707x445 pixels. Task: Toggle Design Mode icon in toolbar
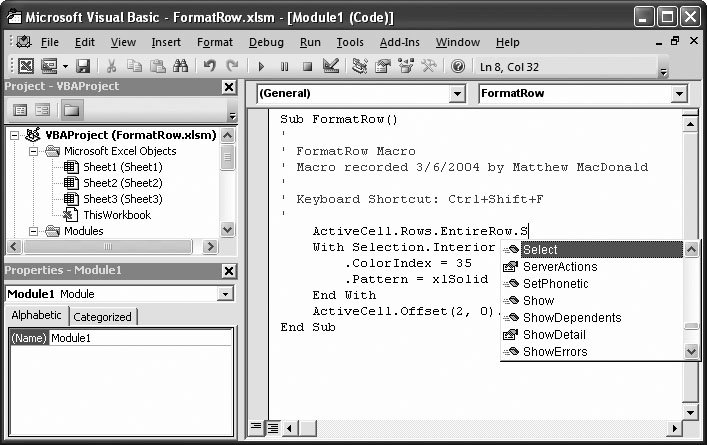click(x=331, y=66)
